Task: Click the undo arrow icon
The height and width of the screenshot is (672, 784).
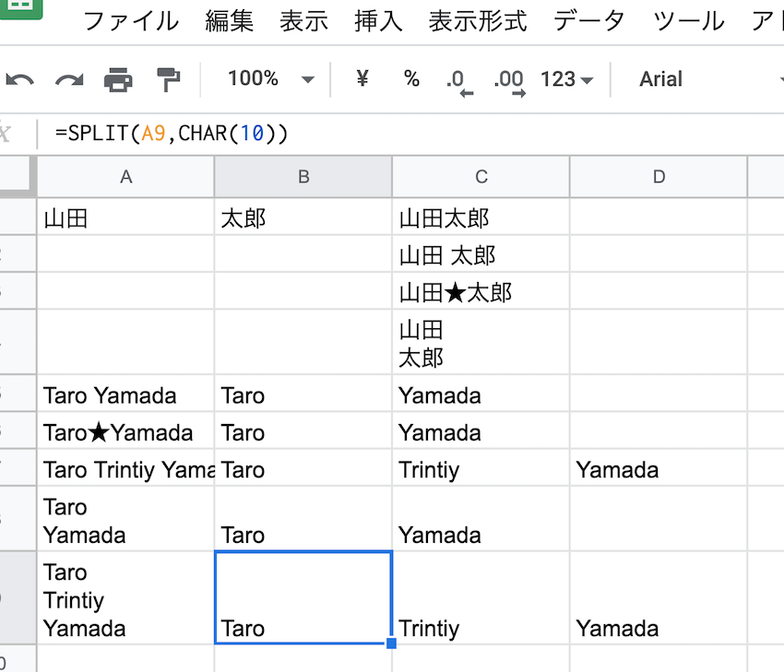Action: pyautogui.click(x=20, y=80)
